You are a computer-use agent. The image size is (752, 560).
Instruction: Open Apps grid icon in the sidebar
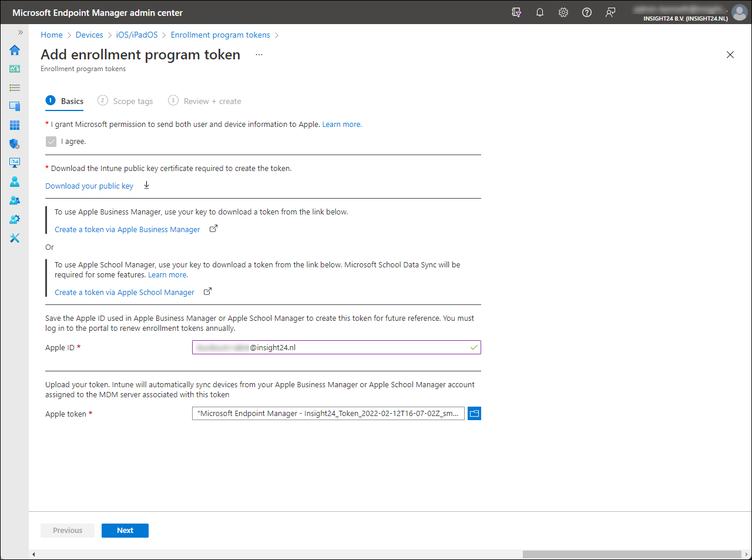coord(15,125)
